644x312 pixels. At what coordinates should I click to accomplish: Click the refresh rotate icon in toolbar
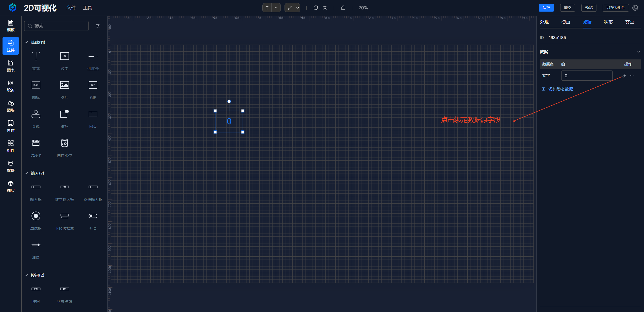click(x=315, y=8)
